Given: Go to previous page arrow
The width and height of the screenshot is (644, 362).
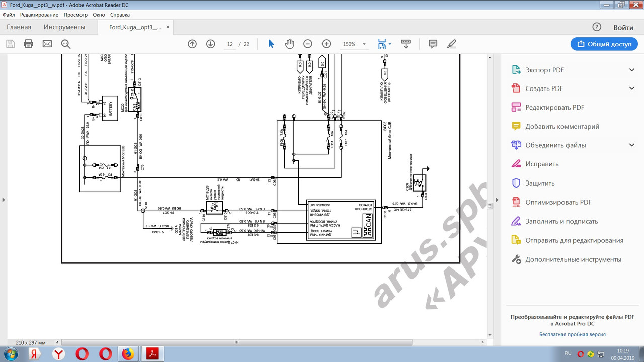Looking at the screenshot, I should point(192,44).
